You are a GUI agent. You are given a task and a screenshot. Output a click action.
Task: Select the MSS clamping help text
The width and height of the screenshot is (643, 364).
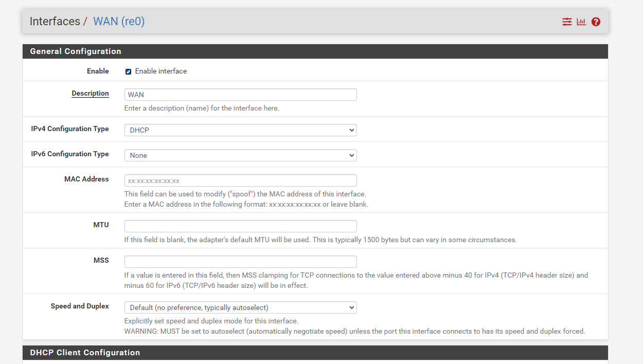[356, 281]
